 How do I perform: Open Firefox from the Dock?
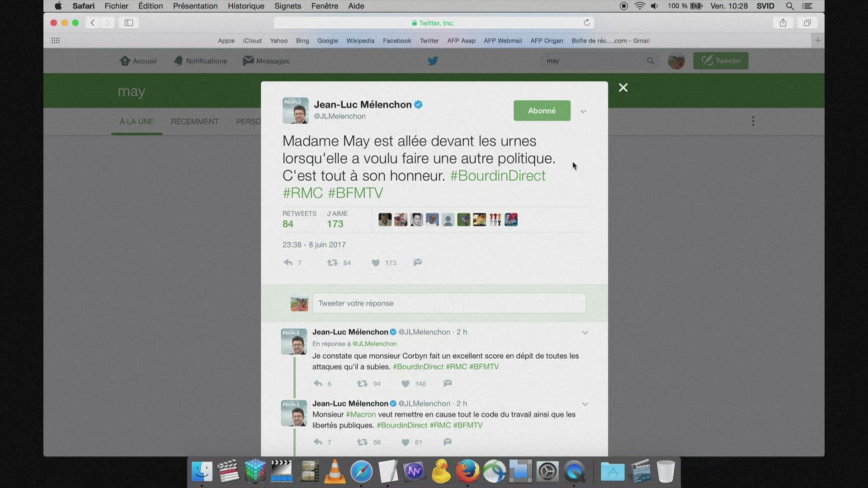tap(467, 471)
